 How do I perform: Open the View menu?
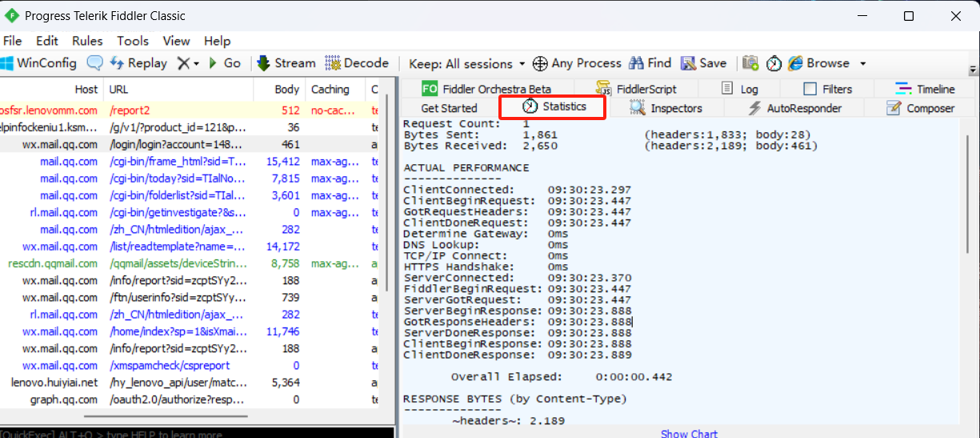coord(177,41)
